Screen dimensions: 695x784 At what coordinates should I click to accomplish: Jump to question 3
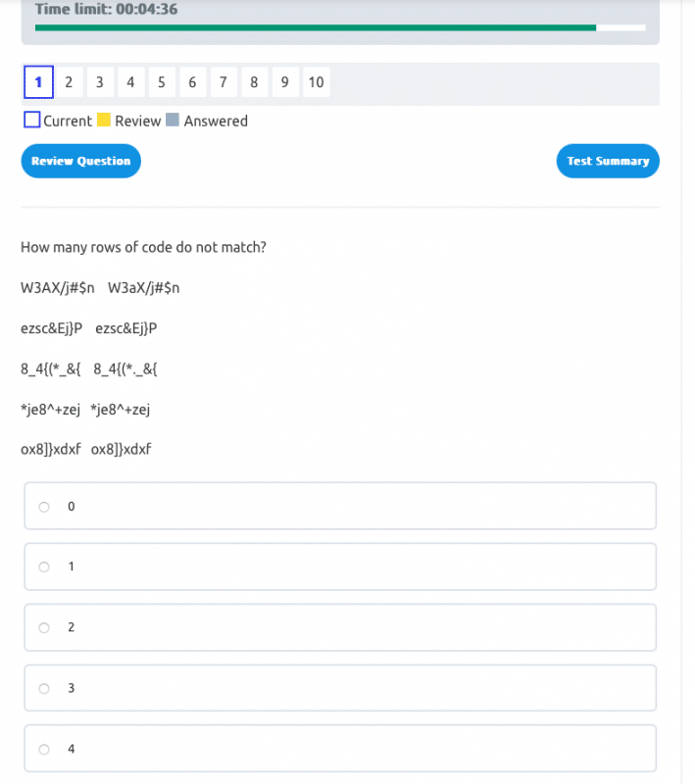[x=99, y=82]
